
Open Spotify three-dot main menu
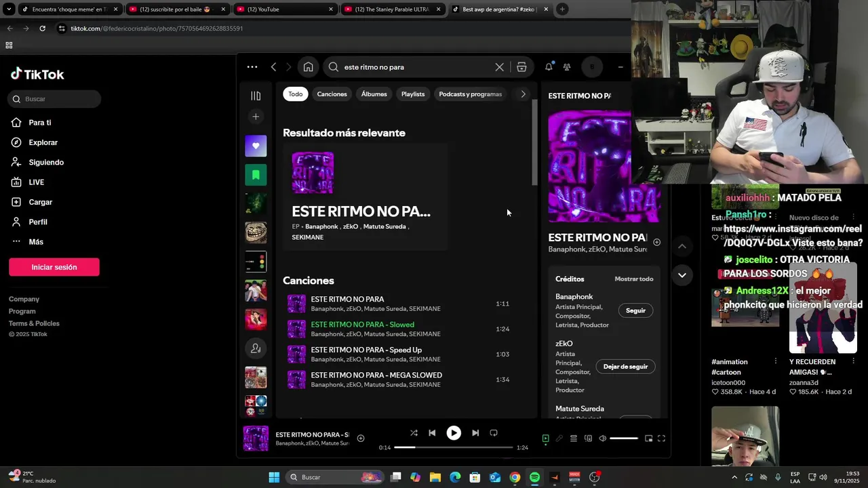(x=252, y=67)
